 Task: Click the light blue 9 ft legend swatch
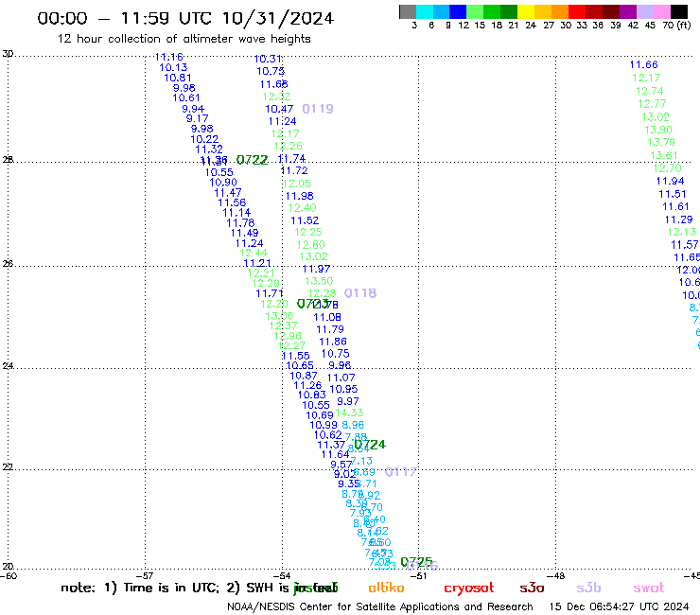(x=441, y=12)
